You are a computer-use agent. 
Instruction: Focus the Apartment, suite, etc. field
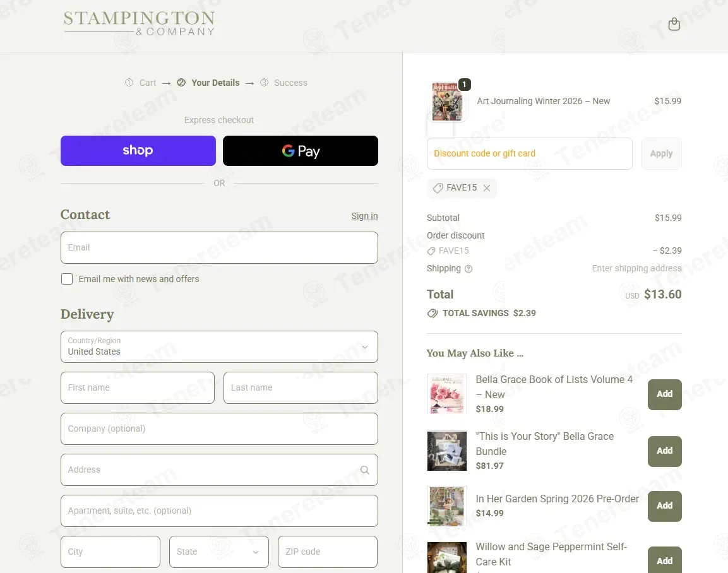pyautogui.click(x=219, y=511)
